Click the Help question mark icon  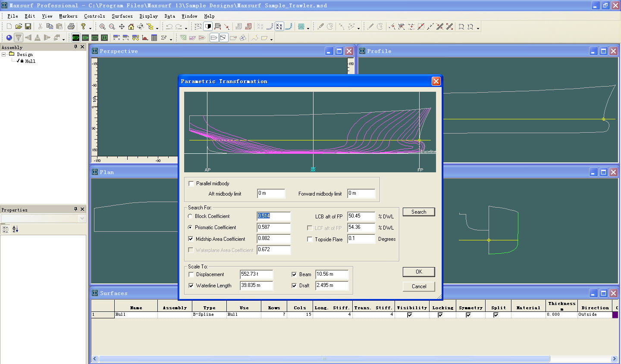click(83, 26)
